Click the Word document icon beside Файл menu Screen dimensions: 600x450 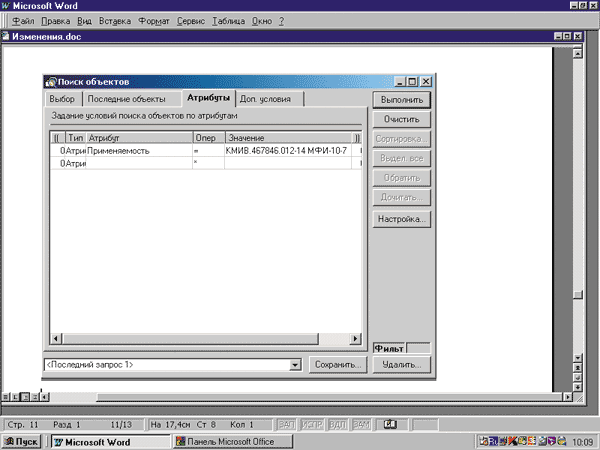pyautogui.click(x=7, y=20)
